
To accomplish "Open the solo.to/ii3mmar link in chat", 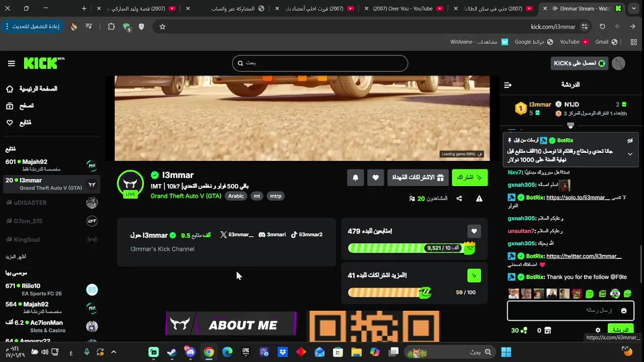I will click(578, 198).
